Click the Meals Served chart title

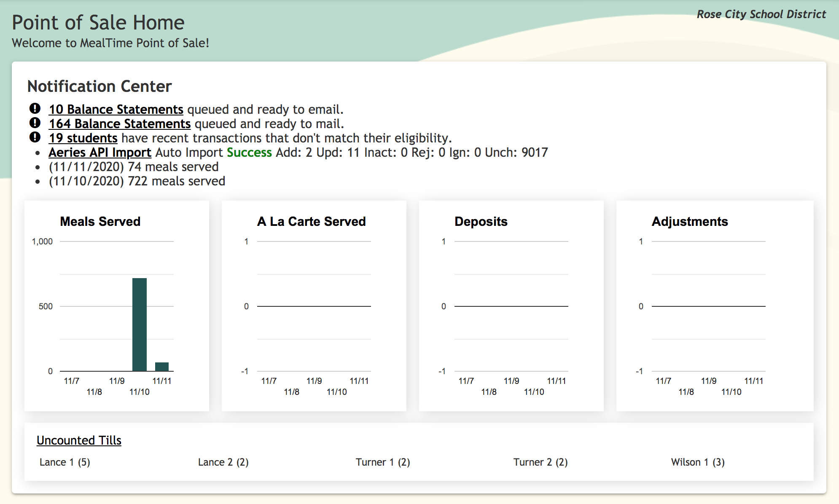(100, 222)
